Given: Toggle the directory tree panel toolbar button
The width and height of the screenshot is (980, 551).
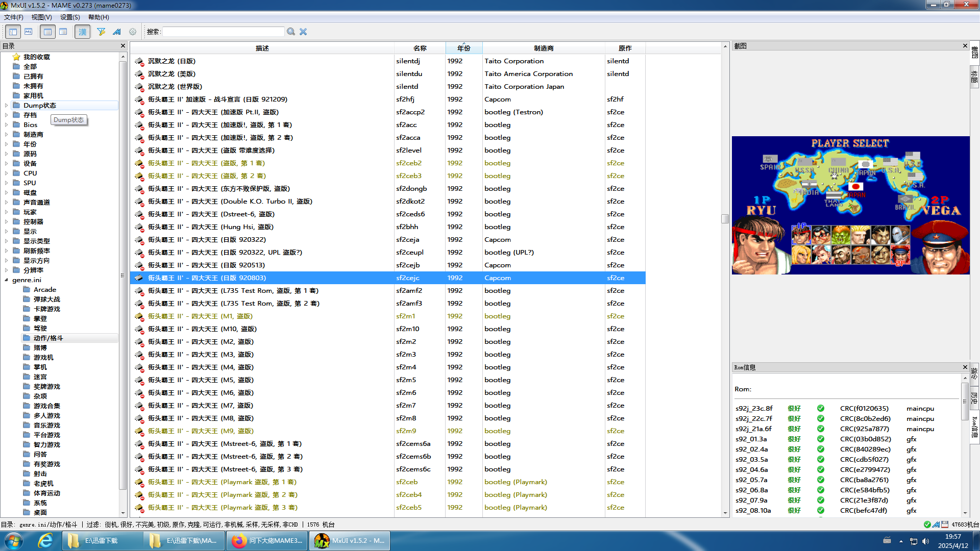Looking at the screenshot, I should pos(13,32).
